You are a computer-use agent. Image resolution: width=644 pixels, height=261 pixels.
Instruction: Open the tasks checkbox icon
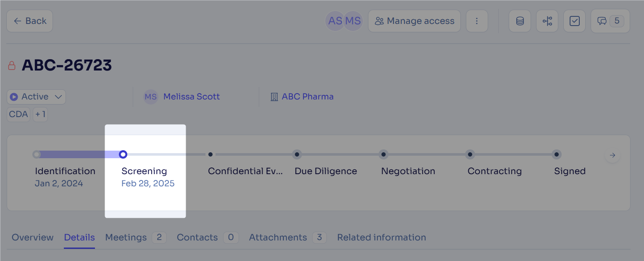(x=574, y=21)
